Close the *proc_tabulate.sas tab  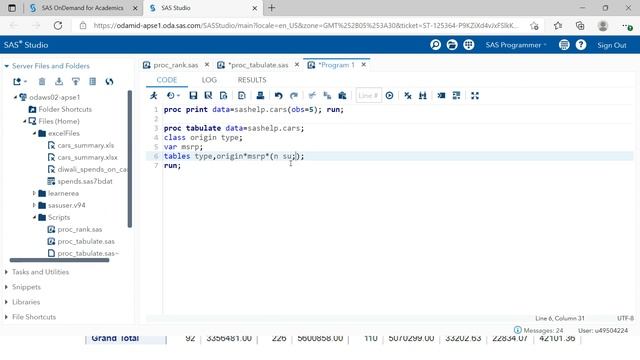(297, 65)
